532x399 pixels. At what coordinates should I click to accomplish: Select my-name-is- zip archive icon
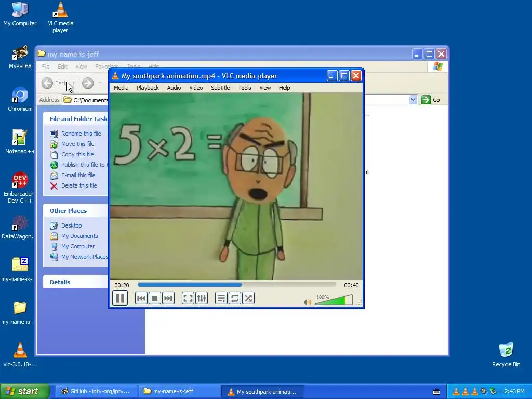tap(18, 270)
